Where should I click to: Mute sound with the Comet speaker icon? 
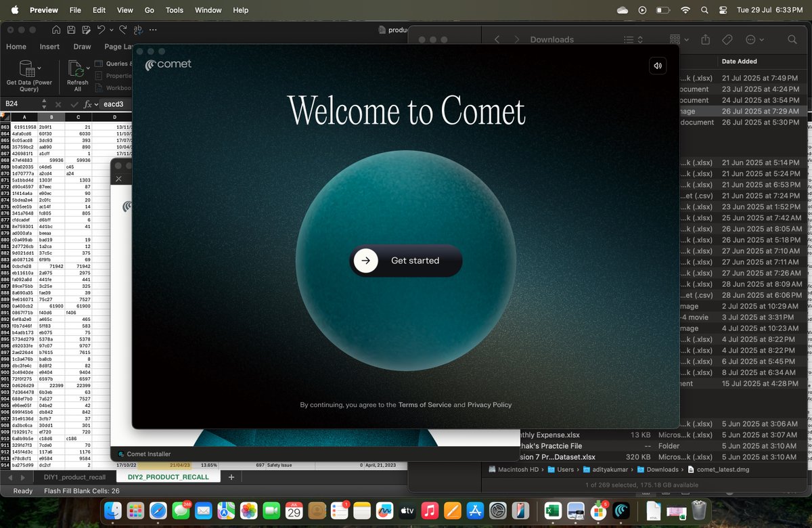coord(658,66)
